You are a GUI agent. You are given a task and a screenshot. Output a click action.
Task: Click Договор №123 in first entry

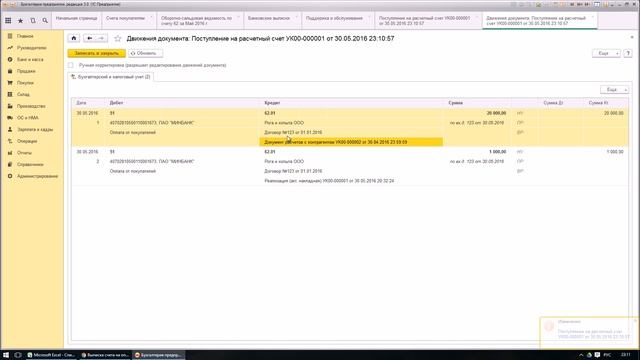(x=293, y=132)
